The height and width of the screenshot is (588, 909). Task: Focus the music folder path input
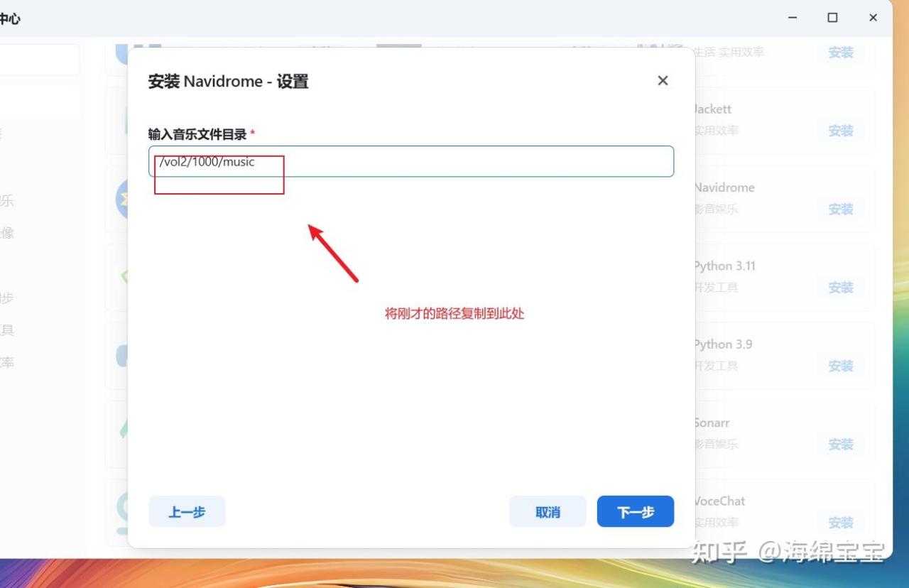pyautogui.click(x=411, y=161)
